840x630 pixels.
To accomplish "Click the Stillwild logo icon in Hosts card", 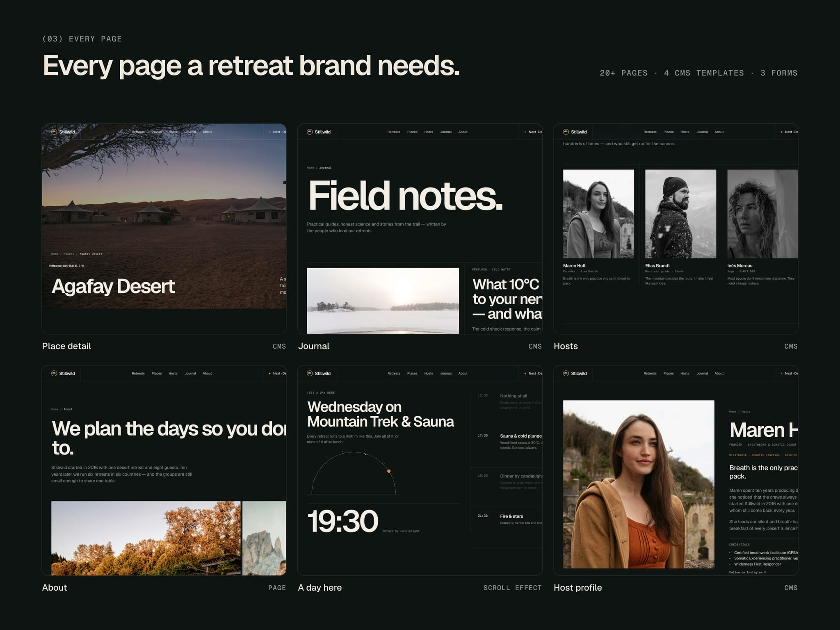I will pos(566,132).
